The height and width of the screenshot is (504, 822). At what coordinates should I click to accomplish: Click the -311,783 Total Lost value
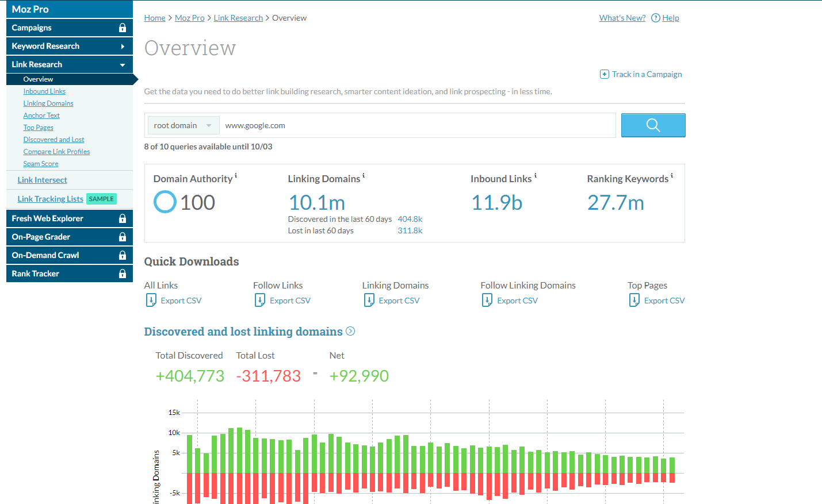[x=269, y=376]
